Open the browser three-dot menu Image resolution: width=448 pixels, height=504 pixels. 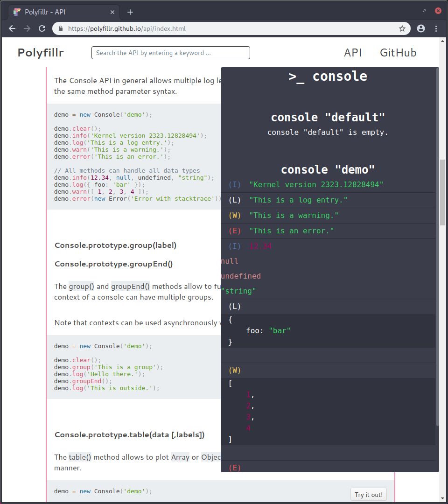coord(436,28)
